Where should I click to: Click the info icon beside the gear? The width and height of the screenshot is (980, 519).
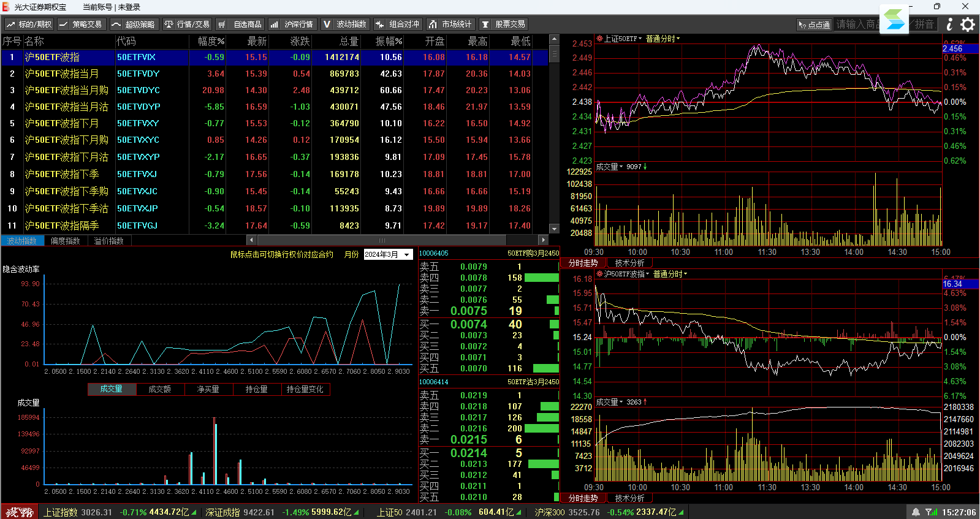click(x=949, y=25)
